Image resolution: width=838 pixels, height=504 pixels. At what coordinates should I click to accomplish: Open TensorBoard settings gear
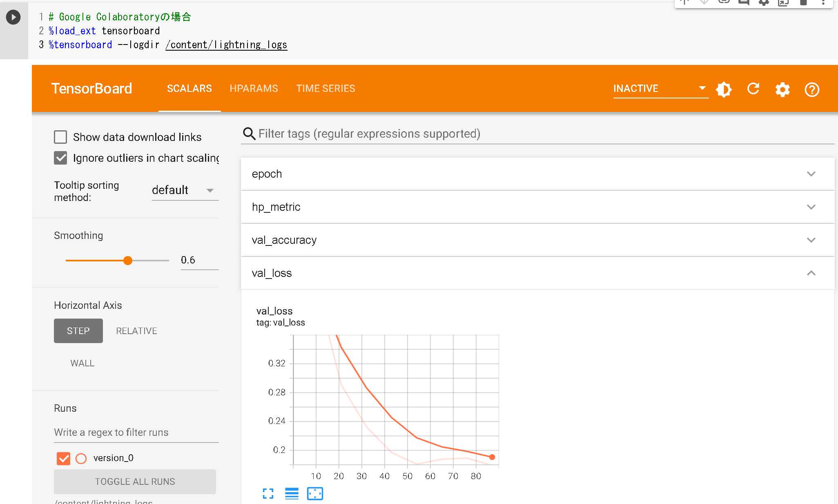pos(782,89)
